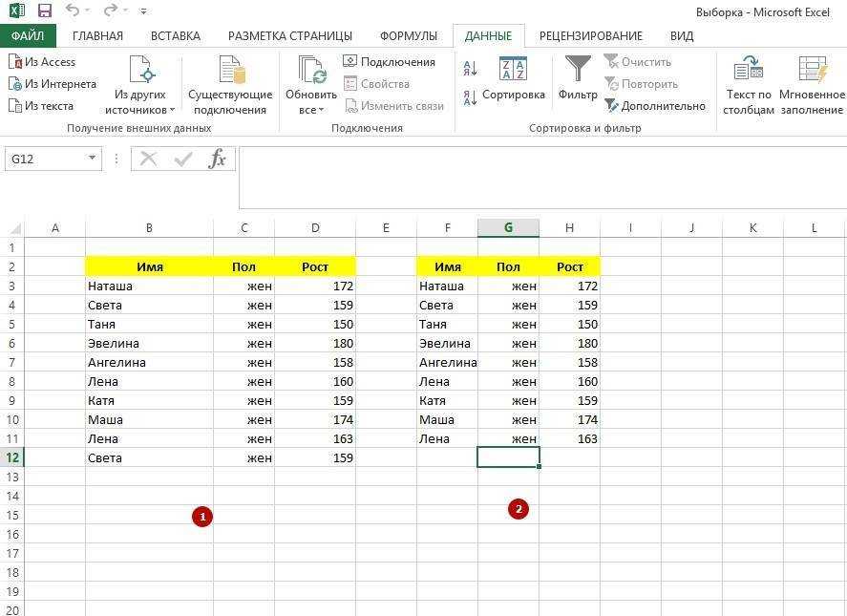This screenshot has width=847, height=616.
Task: Open Дополнительно advanced filter
Action: 655,105
